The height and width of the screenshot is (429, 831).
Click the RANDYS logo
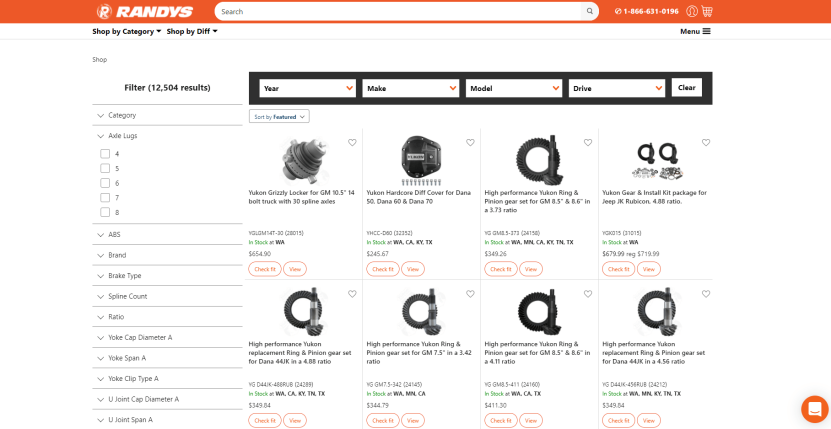pyautogui.click(x=145, y=11)
